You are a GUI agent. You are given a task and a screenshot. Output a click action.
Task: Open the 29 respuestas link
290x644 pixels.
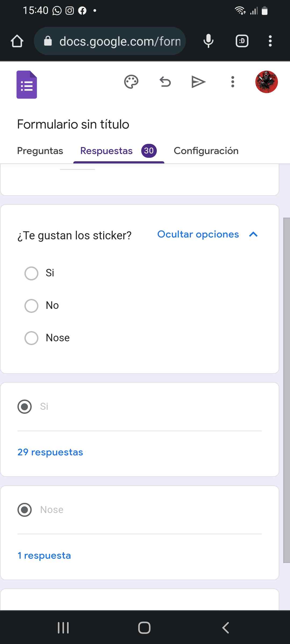coord(50,452)
